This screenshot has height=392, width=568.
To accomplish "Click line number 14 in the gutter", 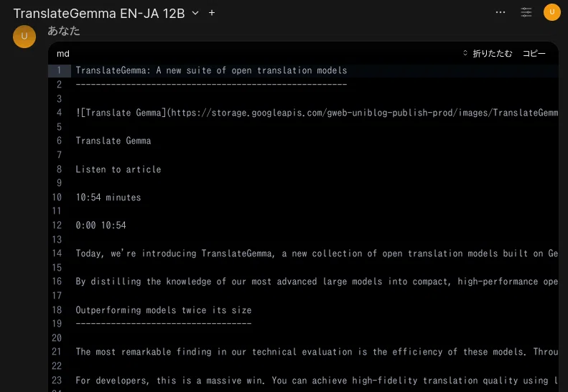I will (57, 253).
